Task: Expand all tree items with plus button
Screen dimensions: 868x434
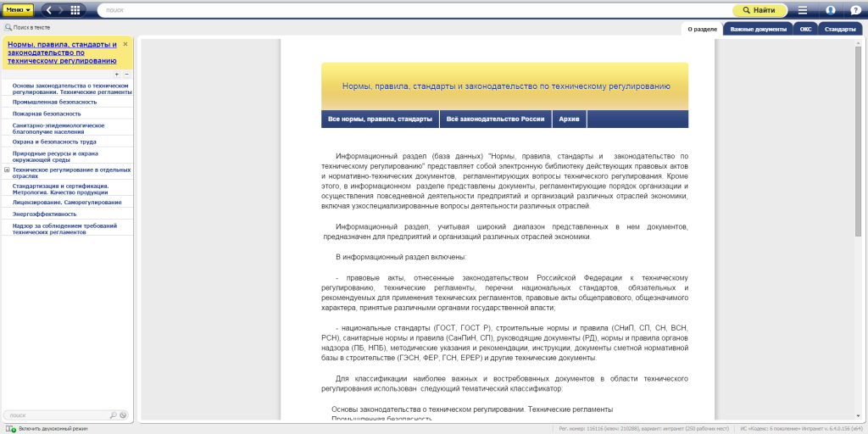Action: click(117, 75)
